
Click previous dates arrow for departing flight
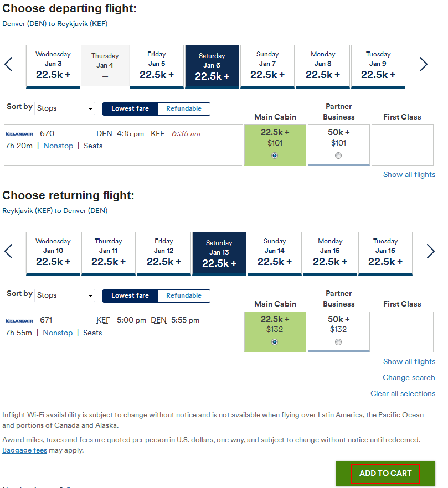coord(8,64)
